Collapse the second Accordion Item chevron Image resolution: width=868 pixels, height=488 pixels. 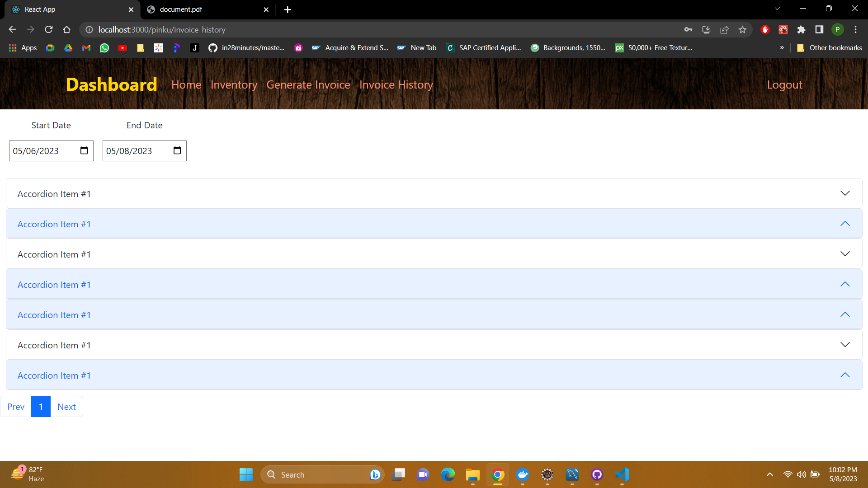844,224
